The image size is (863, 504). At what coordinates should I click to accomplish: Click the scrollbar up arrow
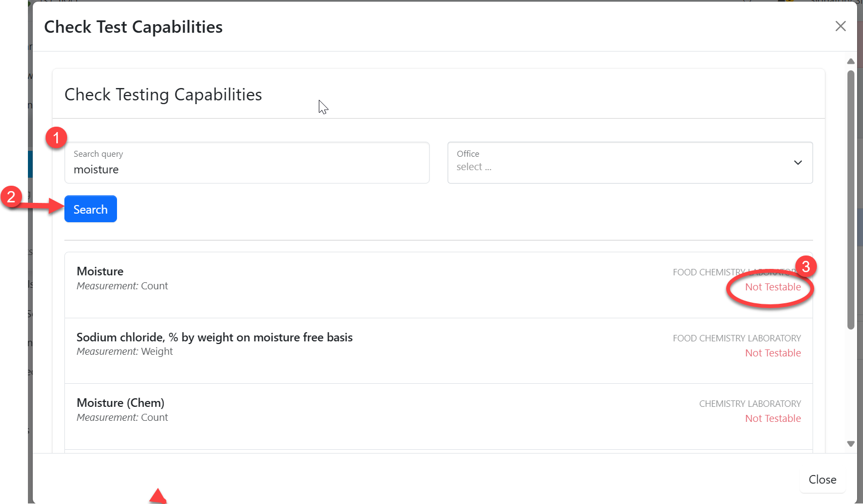851,61
